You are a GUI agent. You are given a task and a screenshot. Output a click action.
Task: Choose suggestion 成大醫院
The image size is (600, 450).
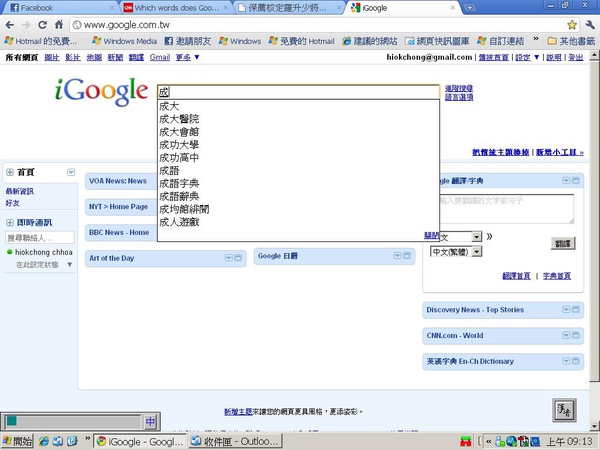[x=298, y=119]
